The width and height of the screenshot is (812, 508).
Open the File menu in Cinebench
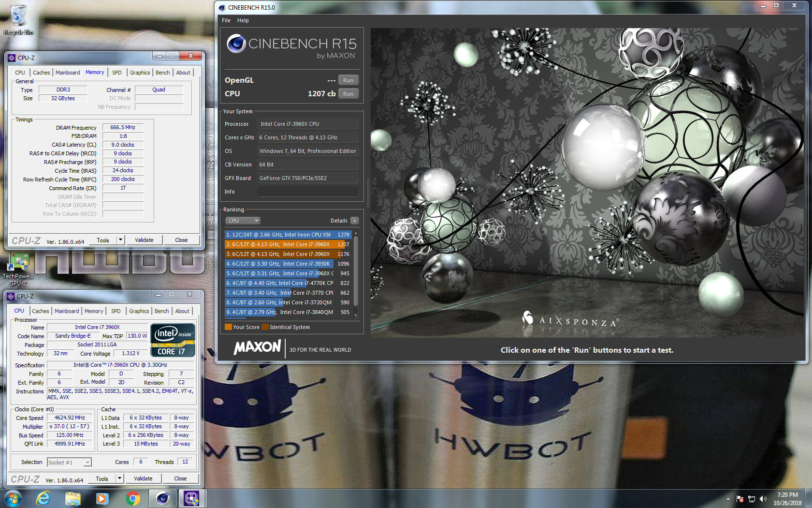click(226, 20)
